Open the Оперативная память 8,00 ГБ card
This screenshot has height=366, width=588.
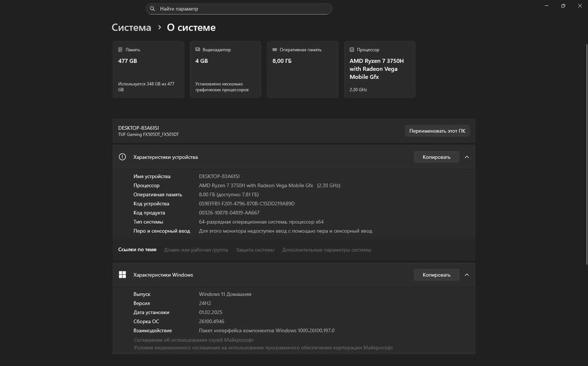tap(303, 69)
